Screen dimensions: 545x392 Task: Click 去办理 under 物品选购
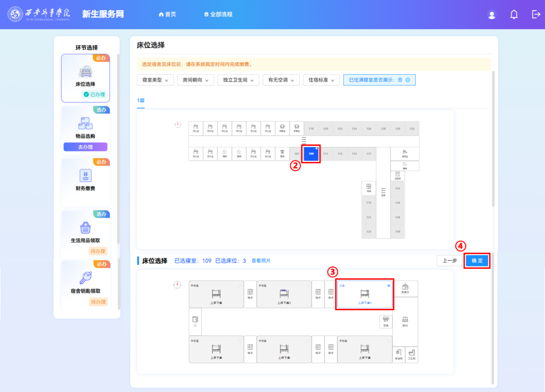coord(85,147)
